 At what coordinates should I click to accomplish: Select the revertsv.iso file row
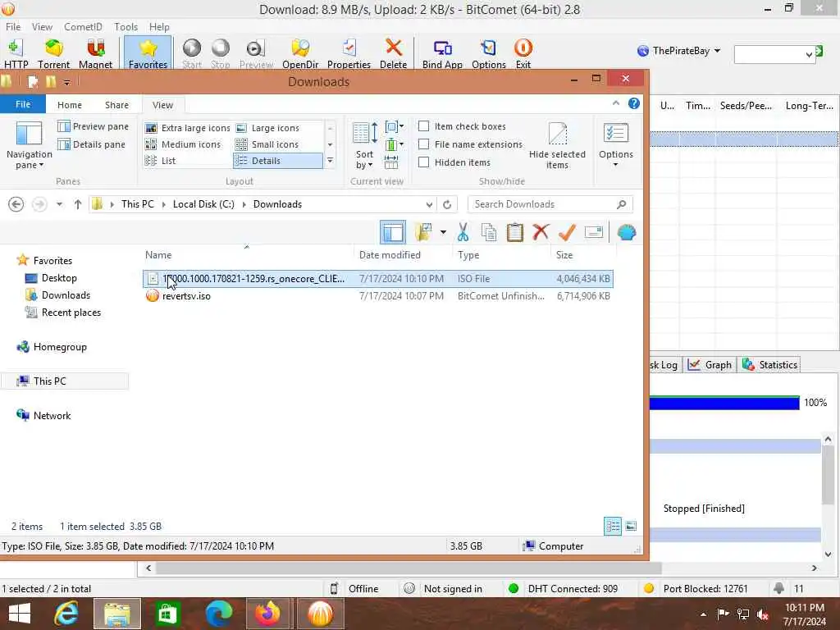tap(377, 295)
